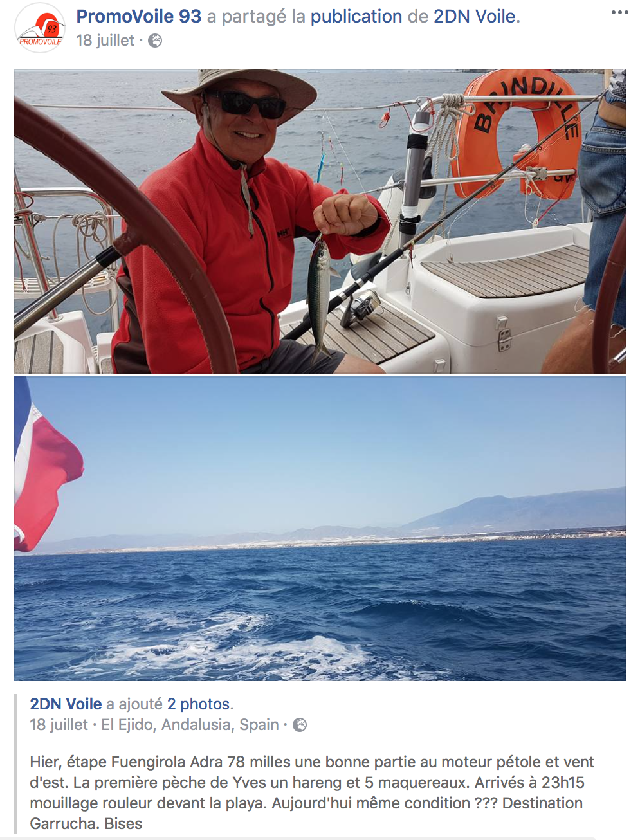Click 2DN Voile author name in the shared post

tap(66, 704)
